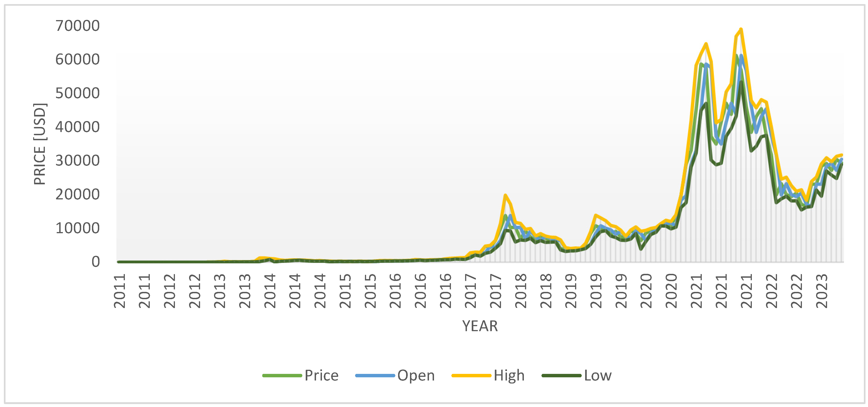This screenshot has height=407, width=868.
Task: Select the YEAR axis title
Action: pyautogui.click(x=480, y=326)
